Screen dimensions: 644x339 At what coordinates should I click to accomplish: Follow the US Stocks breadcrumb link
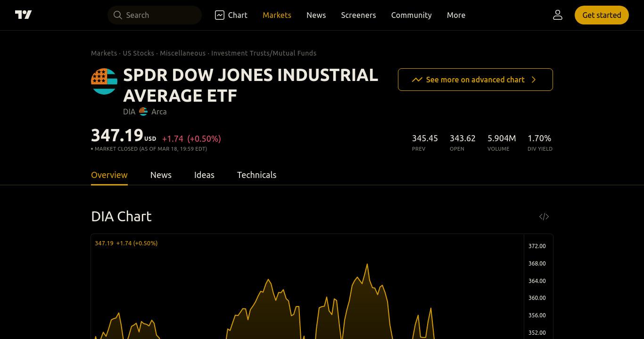coord(138,53)
